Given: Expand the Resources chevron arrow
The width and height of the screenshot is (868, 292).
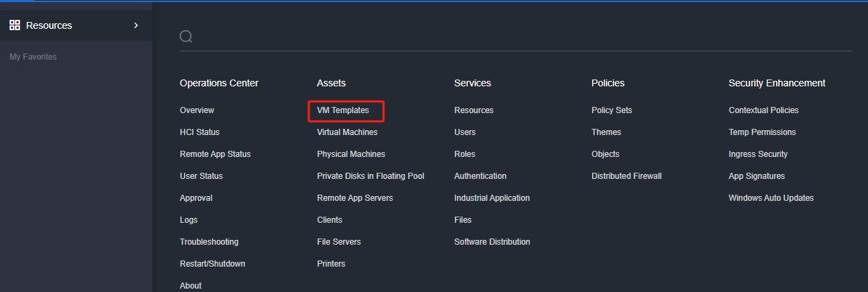Looking at the screenshot, I should [136, 25].
